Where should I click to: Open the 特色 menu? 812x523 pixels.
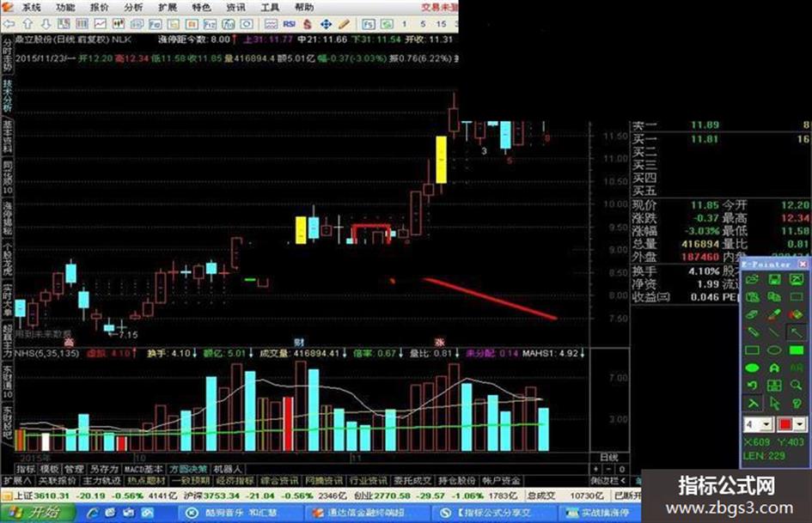click(201, 7)
